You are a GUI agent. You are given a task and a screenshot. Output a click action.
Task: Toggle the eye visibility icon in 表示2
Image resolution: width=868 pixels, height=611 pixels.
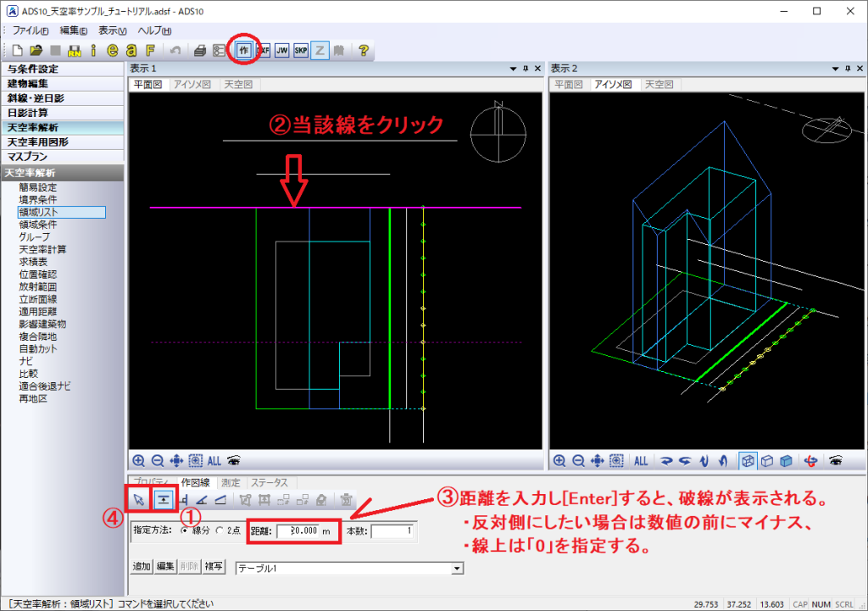pos(836,460)
